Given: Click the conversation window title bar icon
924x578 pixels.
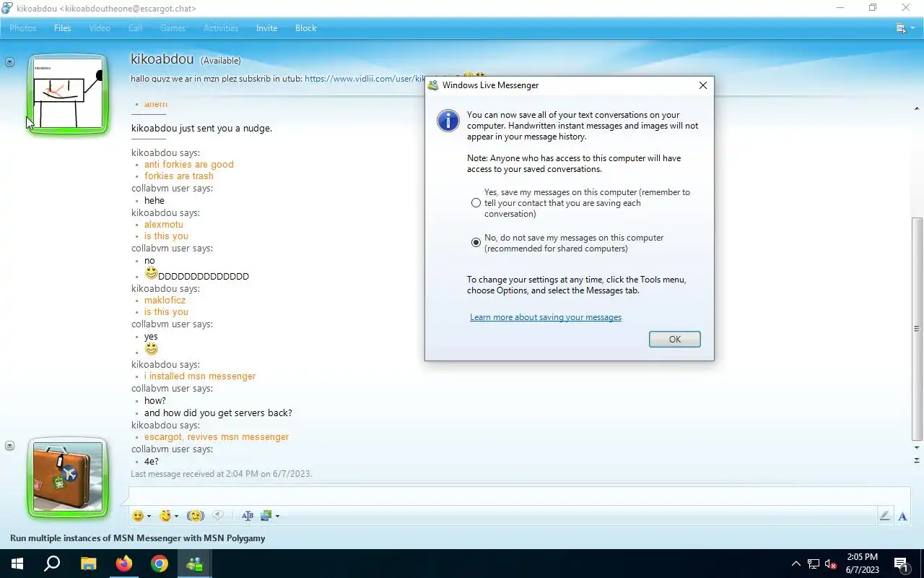Looking at the screenshot, I should pyautogui.click(x=7, y=8).
